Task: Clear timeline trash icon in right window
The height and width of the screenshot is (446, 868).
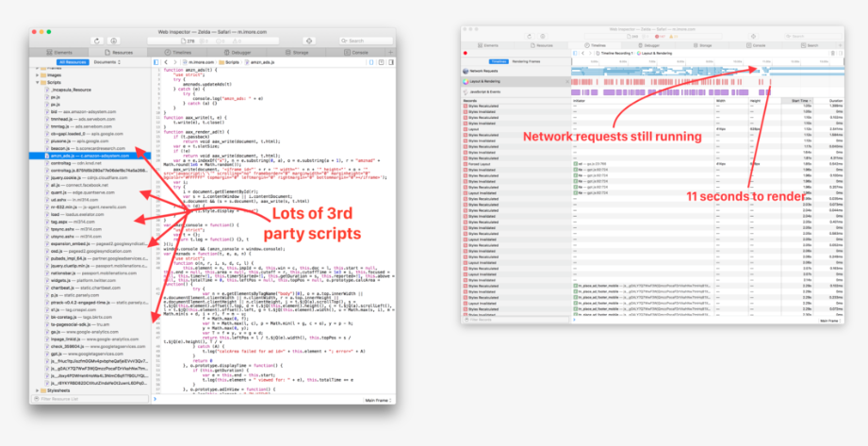Action: [832, 53]
